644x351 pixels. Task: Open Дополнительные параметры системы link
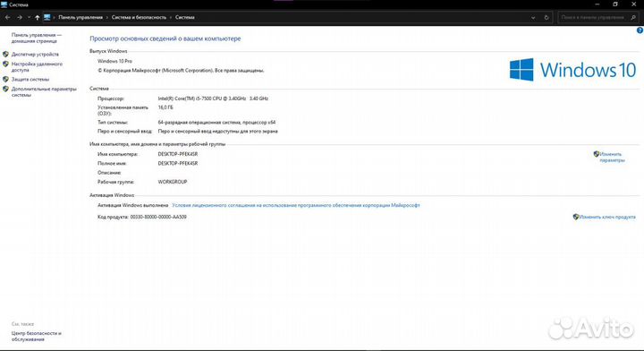point(44,91)
